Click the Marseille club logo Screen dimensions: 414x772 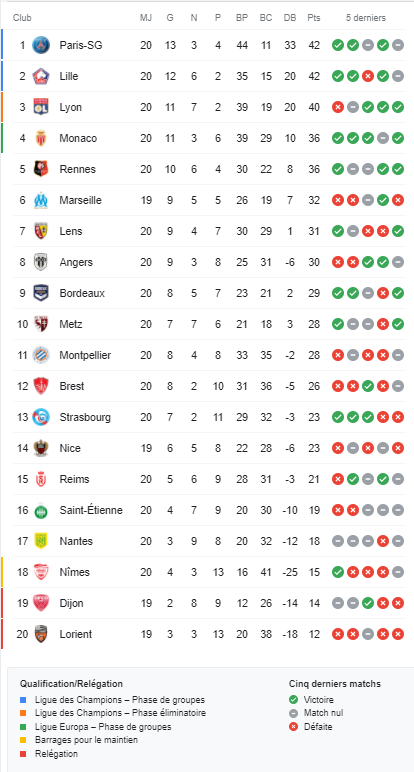pos(41,200)
